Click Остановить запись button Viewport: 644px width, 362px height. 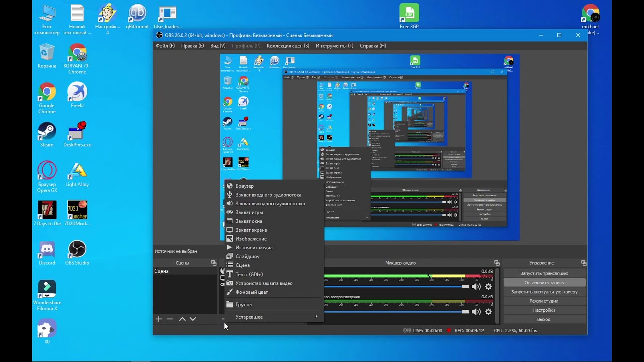click(544, 283)
